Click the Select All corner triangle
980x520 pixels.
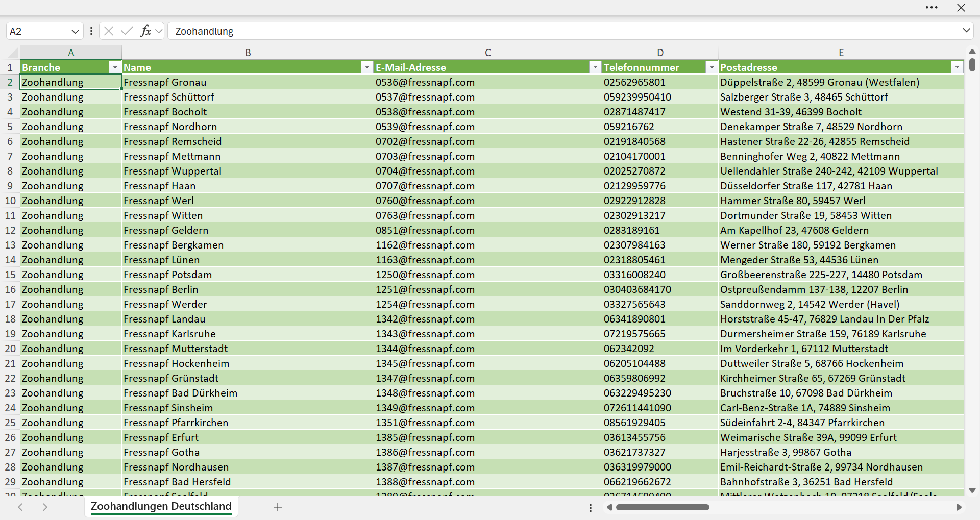click(13, 53)
